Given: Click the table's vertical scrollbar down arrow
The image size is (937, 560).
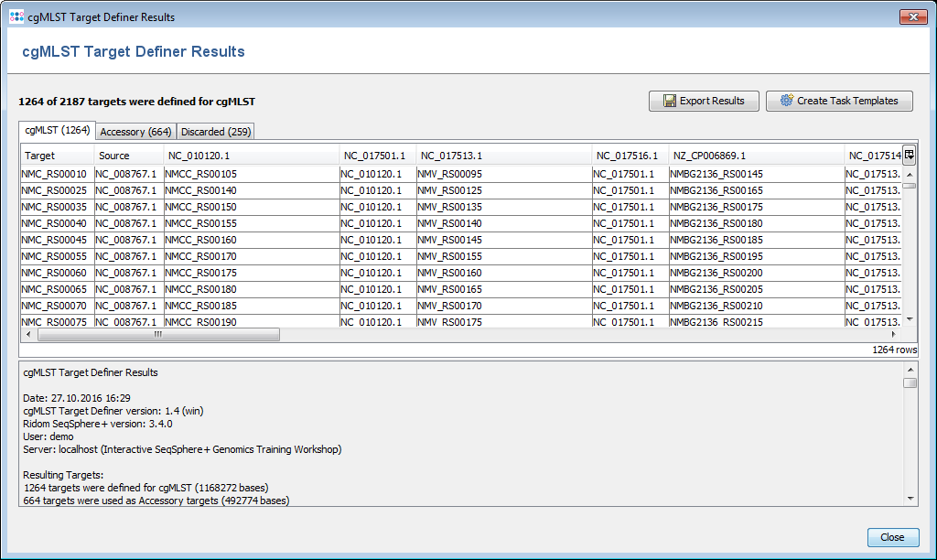Looking at the screenshot, I should coord(910,319).
